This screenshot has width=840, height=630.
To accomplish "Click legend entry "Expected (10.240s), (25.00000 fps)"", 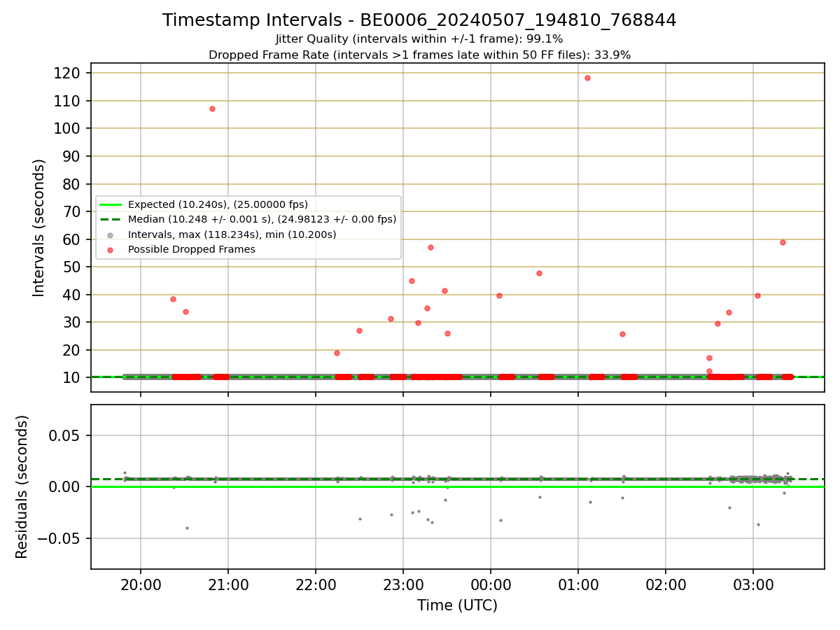I will pos(218,204).
